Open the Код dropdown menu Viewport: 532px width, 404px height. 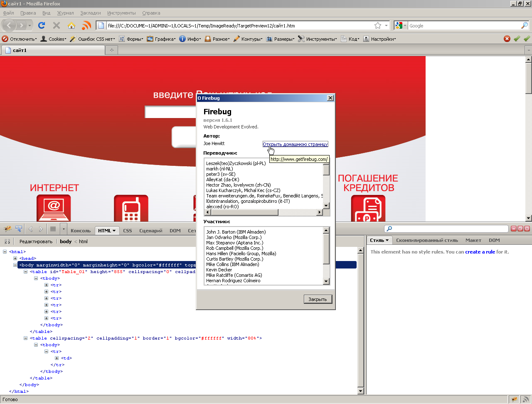click(350, 39)
